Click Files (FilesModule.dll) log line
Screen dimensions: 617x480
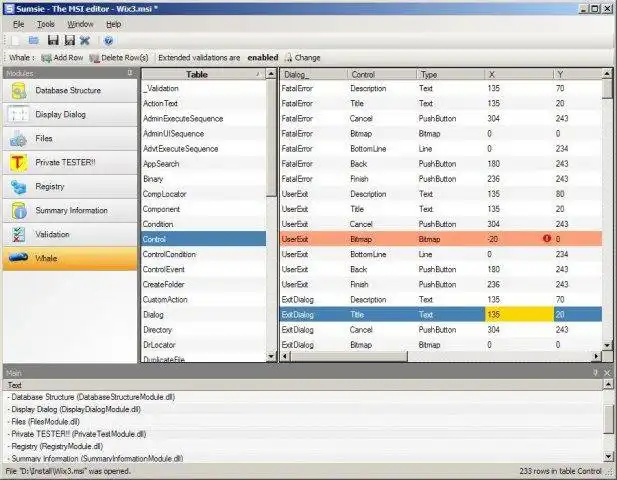click(44, 421)
